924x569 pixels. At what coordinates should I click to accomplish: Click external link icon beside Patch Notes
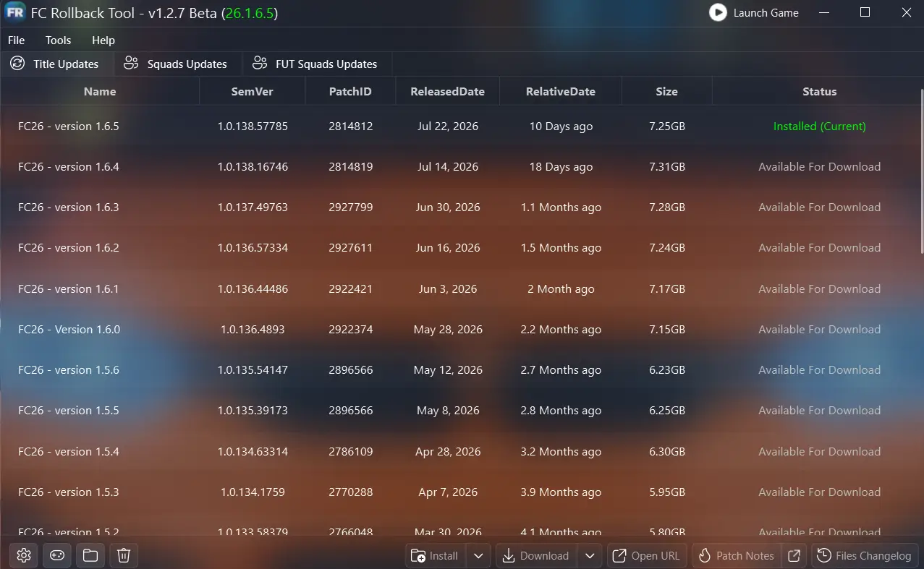click(x=794, y=555)
